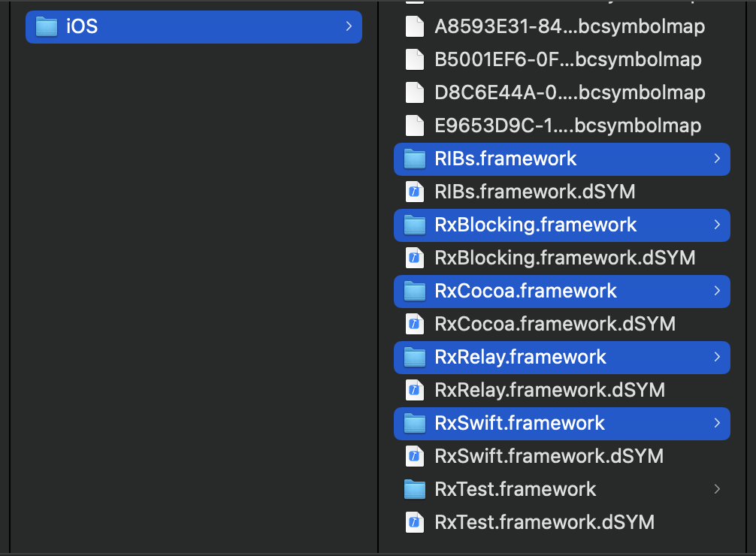Select RxRelay.framework.dSYM file name
Screen dimensions: 756x556
pyautogui.click(x=549, y=390)
